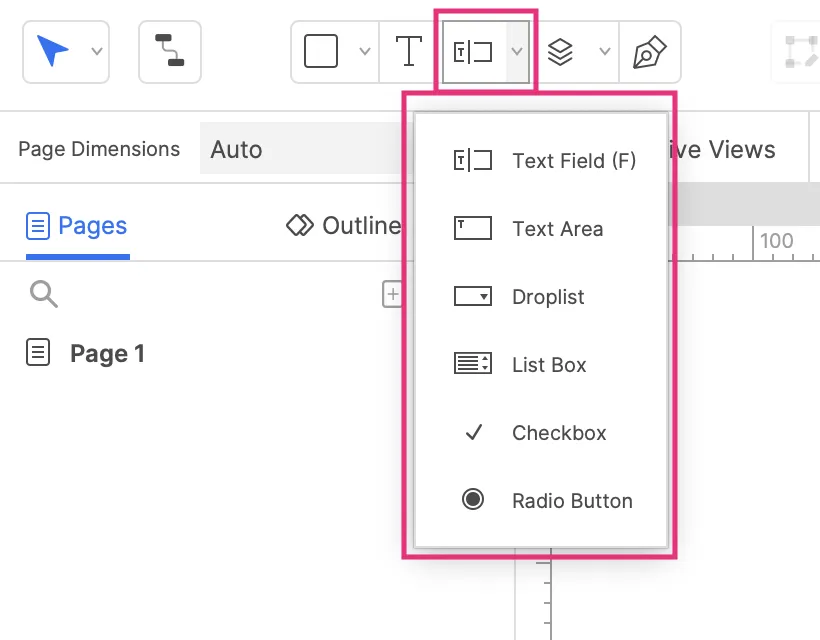Click the layers stack icon
The width and height of the screenshot is (820, 640).
coord(561,52)
